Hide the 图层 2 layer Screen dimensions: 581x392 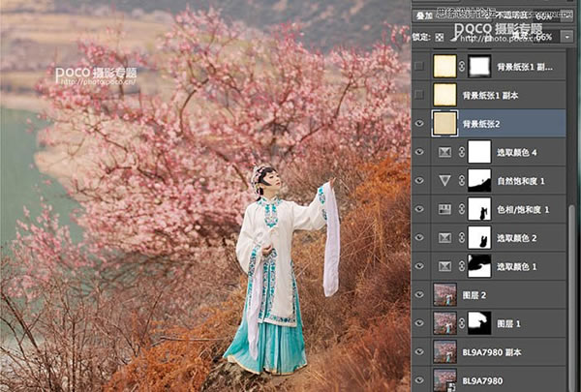(x=419, y=295)
